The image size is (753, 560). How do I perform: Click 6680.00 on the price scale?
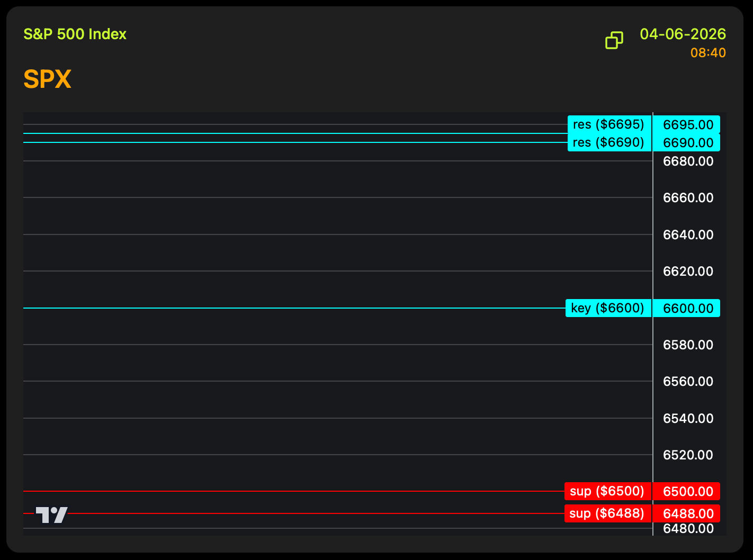688,161
